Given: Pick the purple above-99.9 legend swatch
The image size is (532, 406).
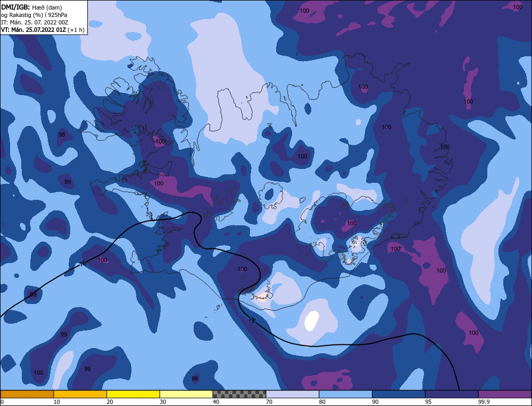Looking at the screenshot, I should (x=505, y=394).
